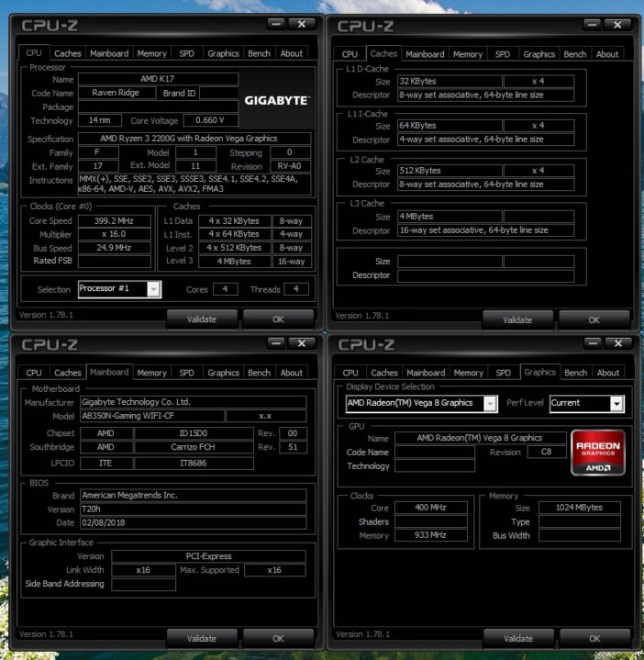Minimize the top-left CPU-Z window
This screenshot has width=644, height=660.
coord(276,24)
